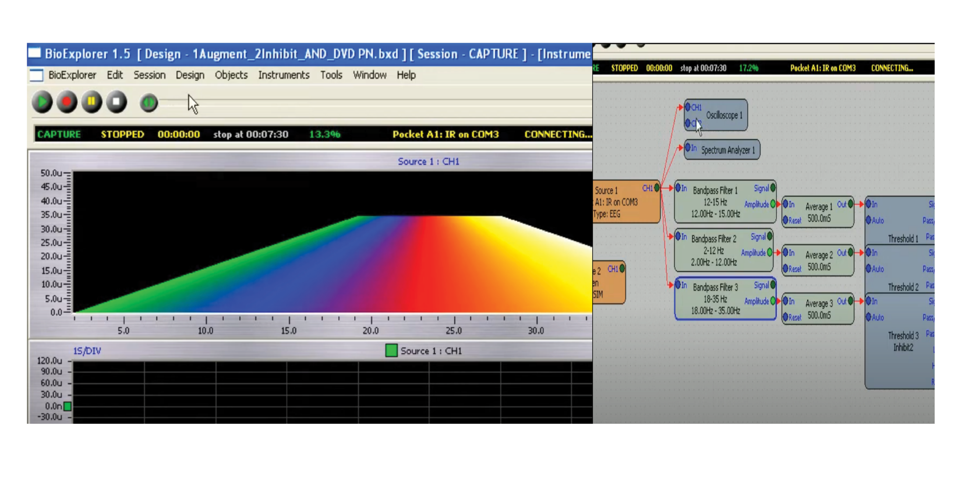Click the green Source 1 : CH1 legend swatch
980x493 pixels.
(x=391, y=351)
